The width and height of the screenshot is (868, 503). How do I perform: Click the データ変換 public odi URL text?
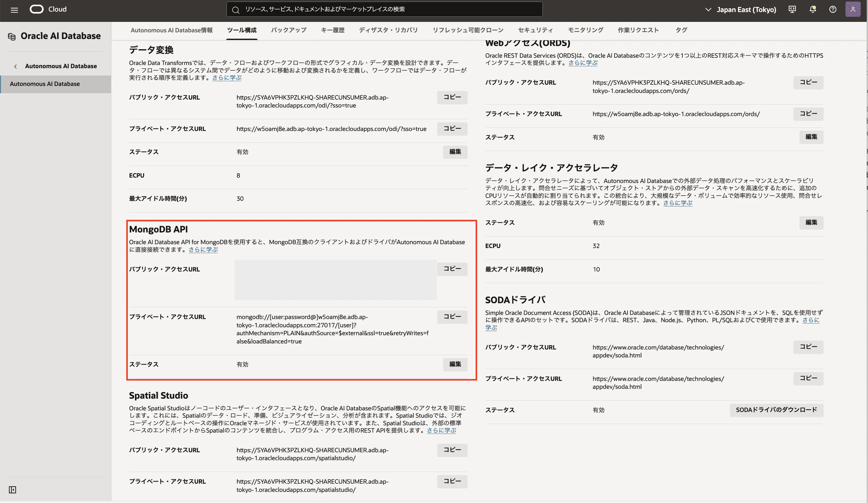pos(312,101)
